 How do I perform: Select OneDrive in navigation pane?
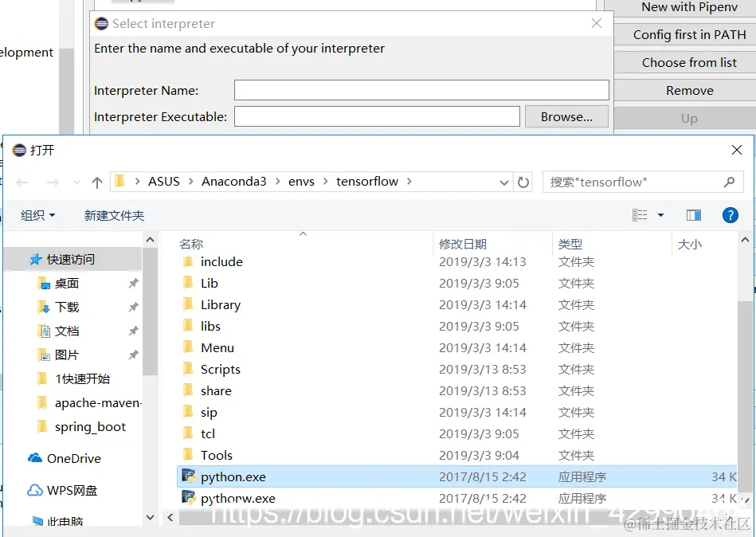(x=74, y=458)
